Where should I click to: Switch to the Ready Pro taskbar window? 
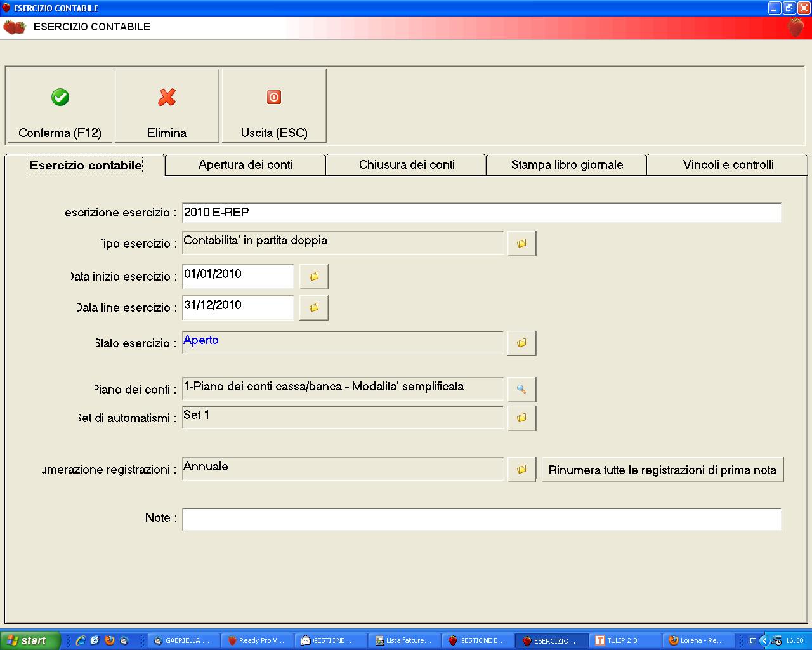pyautogui.click(x=258, y=640)
